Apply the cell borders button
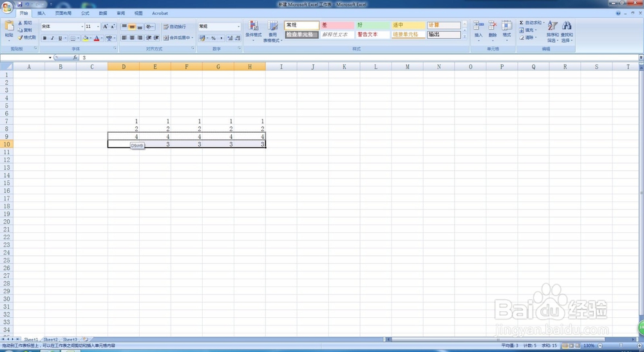This screenshot has width=644, height=352. [x=73, y=38]
